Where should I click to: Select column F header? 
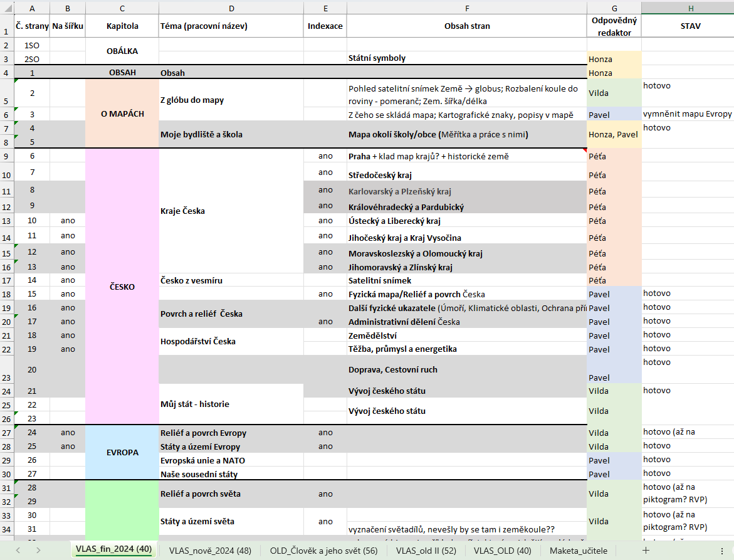[x=467, y=8]
